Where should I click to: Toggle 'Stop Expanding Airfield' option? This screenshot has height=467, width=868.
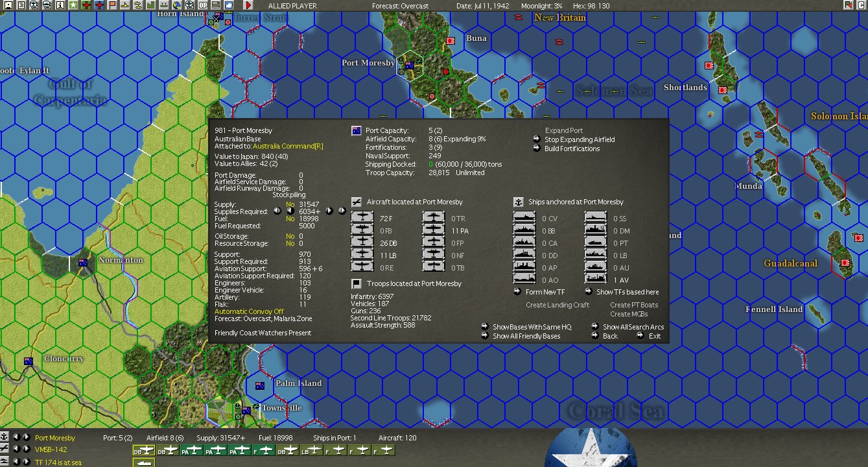[580, 139]
